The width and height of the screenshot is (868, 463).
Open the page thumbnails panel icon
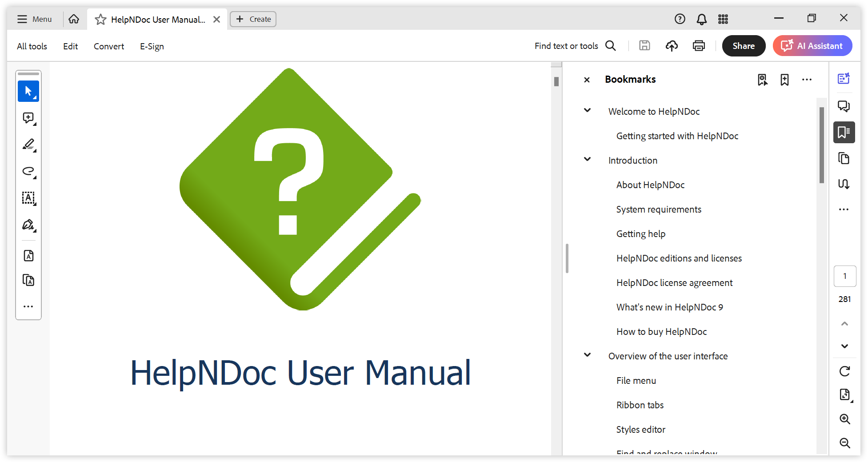coord(844,158)
